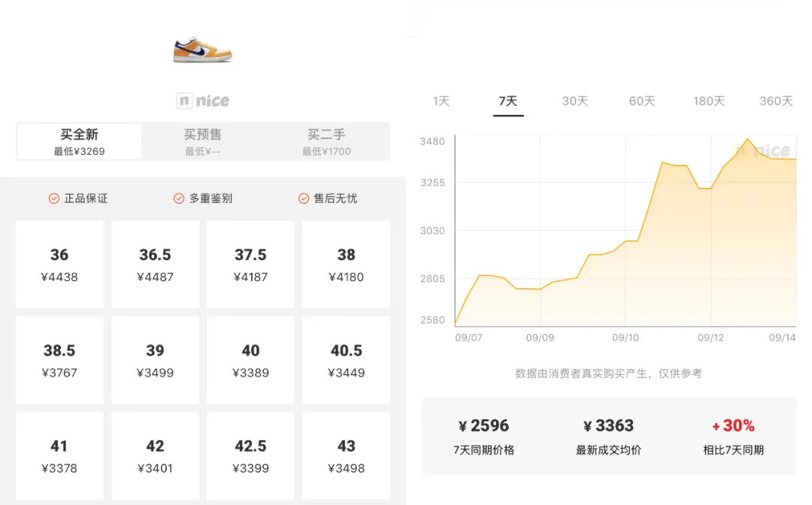Switch to the 买二手 tab
Image resolution: width=812 pixels, height=505 pixels.
(326, 141)
